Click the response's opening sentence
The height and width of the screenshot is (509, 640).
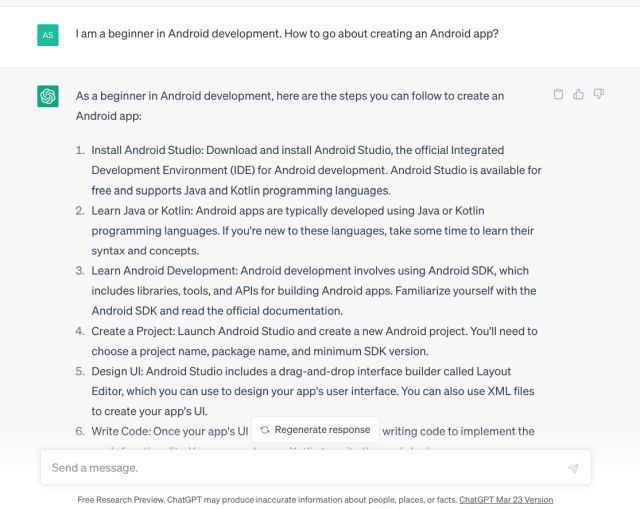[289, 105]
